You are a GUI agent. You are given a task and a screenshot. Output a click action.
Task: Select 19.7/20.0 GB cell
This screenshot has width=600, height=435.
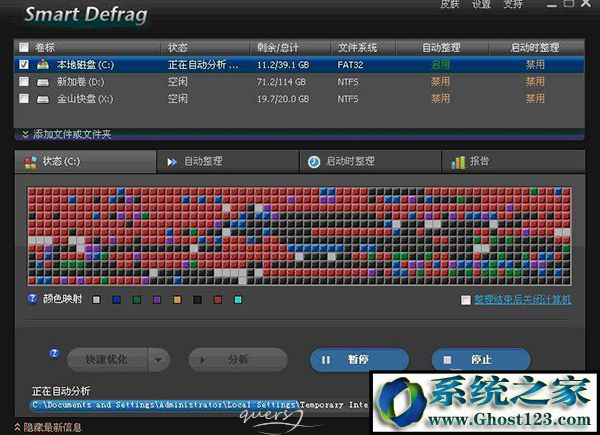tap(283, 99)
